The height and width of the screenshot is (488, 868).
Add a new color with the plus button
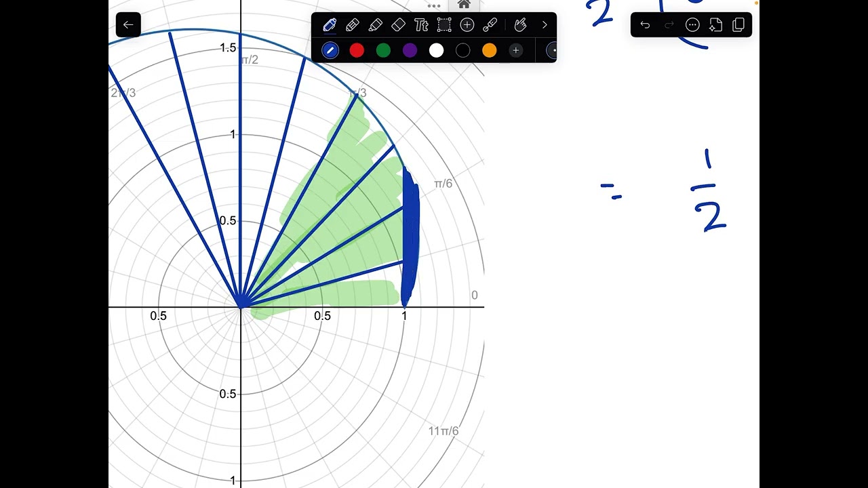click(515, 50)
